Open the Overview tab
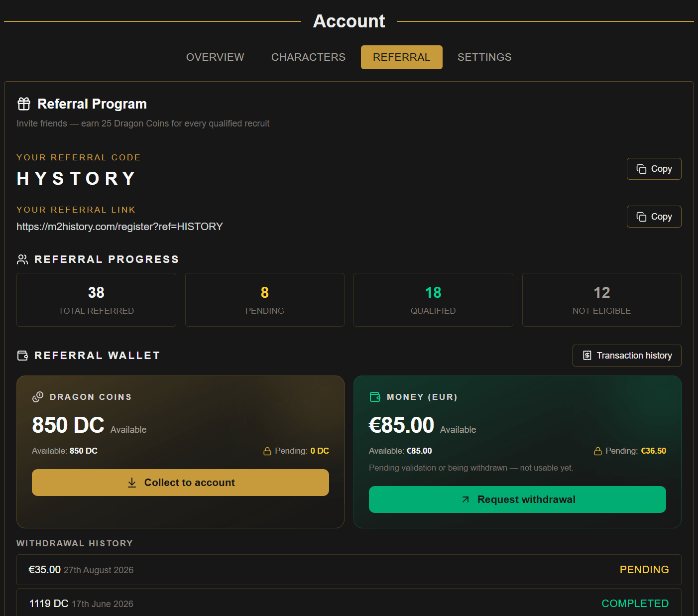Screen dimensions: 698x616 (215, 57)
